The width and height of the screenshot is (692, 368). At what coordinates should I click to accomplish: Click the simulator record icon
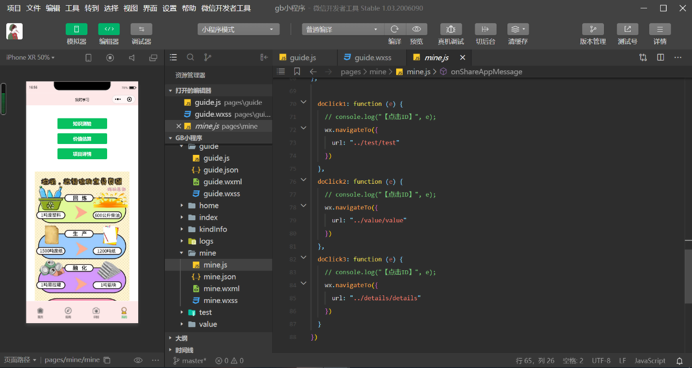(x=110, y=58)
